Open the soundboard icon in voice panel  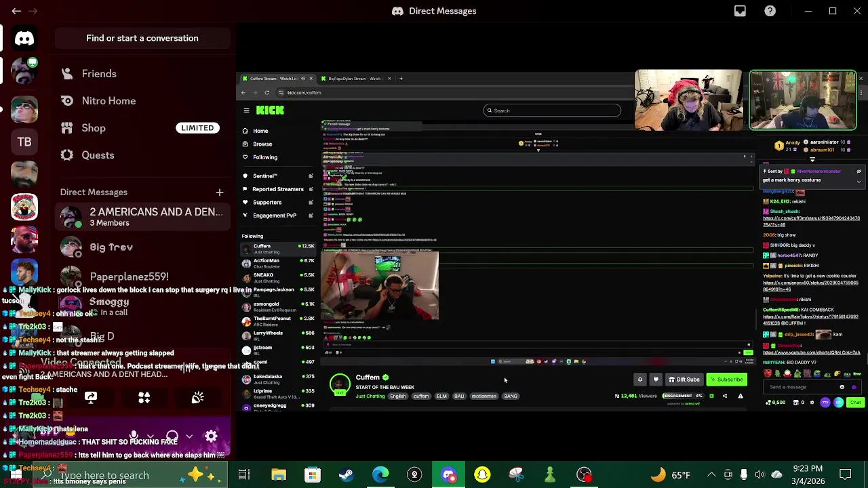click(197, 397)
